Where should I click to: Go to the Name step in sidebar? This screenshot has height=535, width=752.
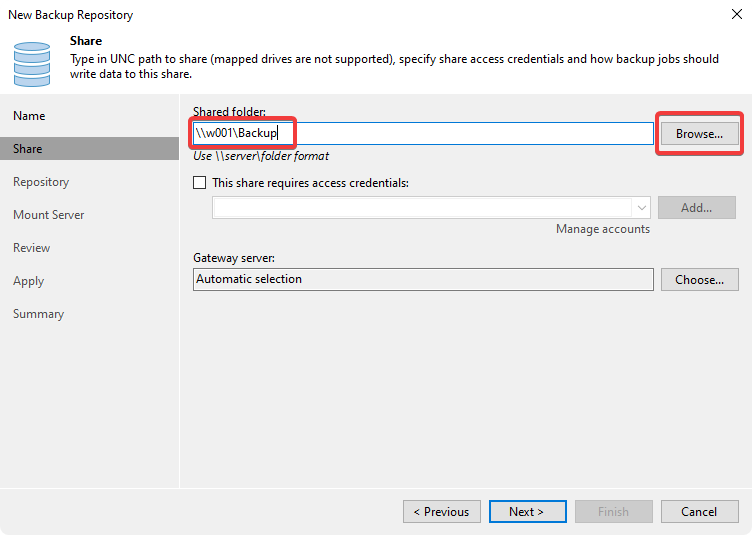[x=29, y=116]
